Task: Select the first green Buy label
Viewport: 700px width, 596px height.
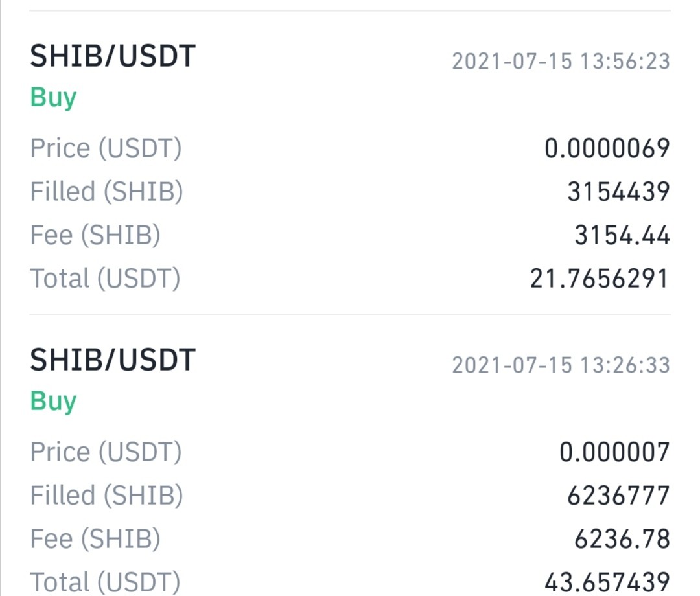Action: tap(53, 98)
